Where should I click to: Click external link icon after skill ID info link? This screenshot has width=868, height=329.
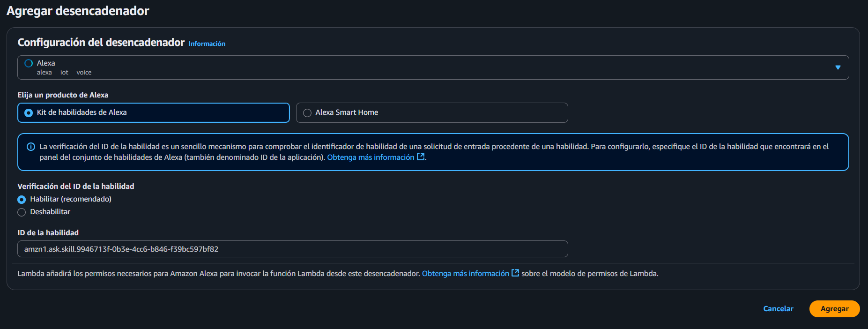pyautogui.click(x=421, y=157)
